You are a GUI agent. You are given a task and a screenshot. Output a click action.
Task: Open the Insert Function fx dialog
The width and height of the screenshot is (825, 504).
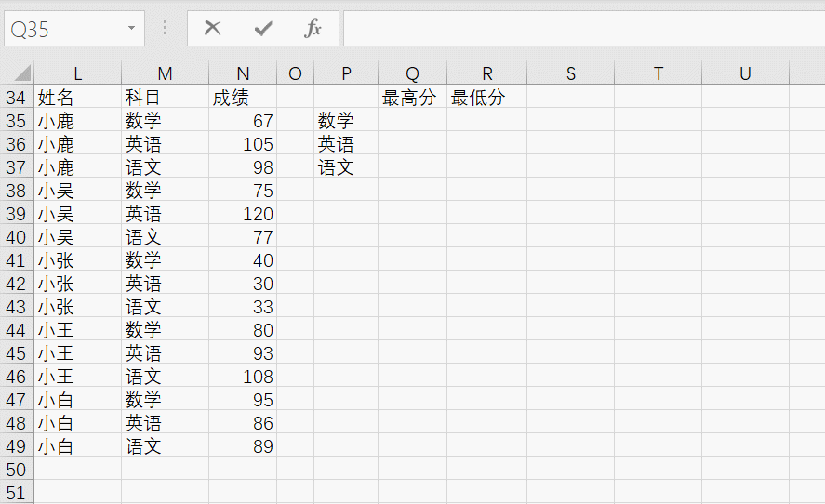[313, 28]
